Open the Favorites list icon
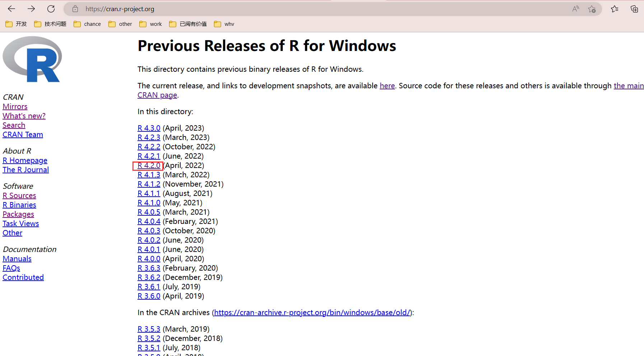The height and width of the screenshot is (356, 644). [x=615, y=9]
